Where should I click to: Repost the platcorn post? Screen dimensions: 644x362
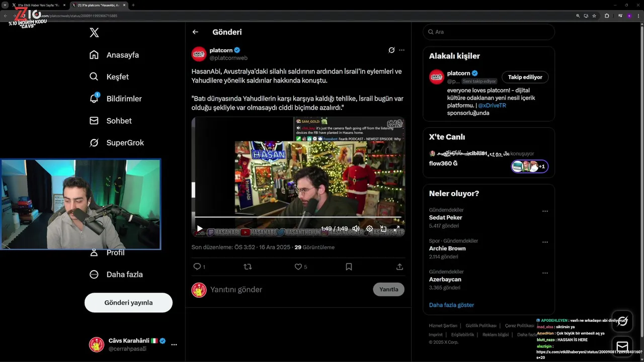click(248, 267)
